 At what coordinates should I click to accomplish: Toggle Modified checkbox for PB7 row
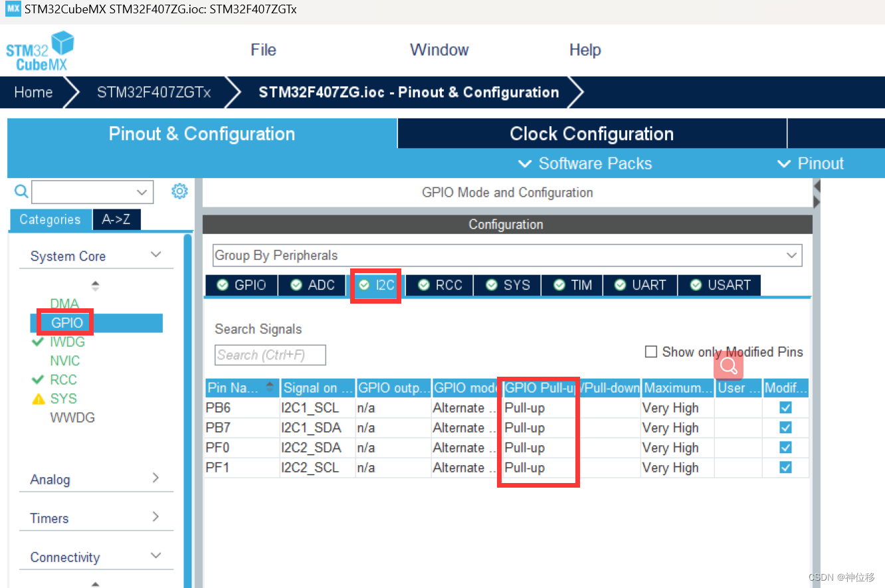point(785,428)
